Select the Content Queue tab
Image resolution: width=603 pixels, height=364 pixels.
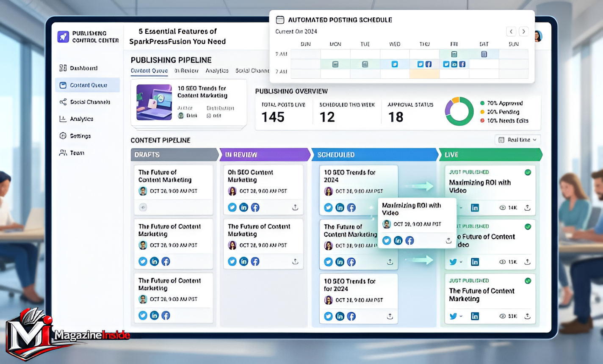[x=149, y=71]
